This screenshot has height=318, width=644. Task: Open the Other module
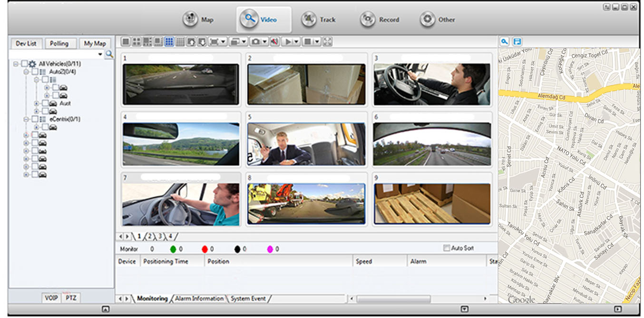[438, 19]
